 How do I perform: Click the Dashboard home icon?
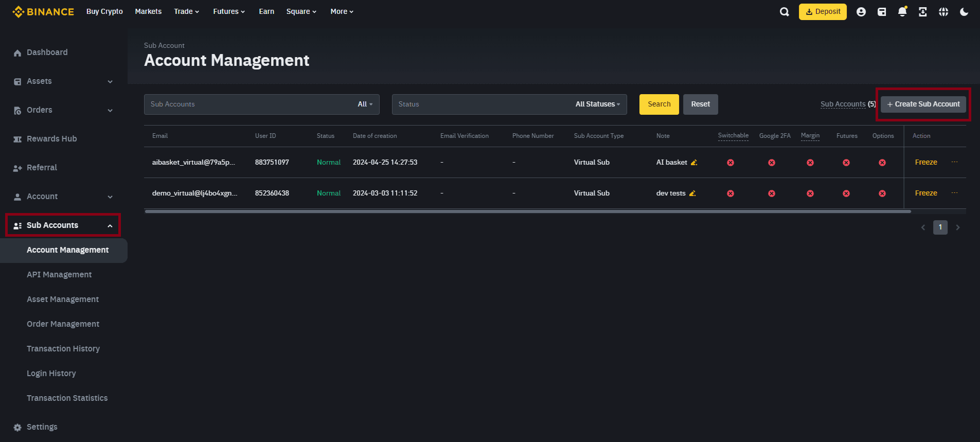pos(17,53)
